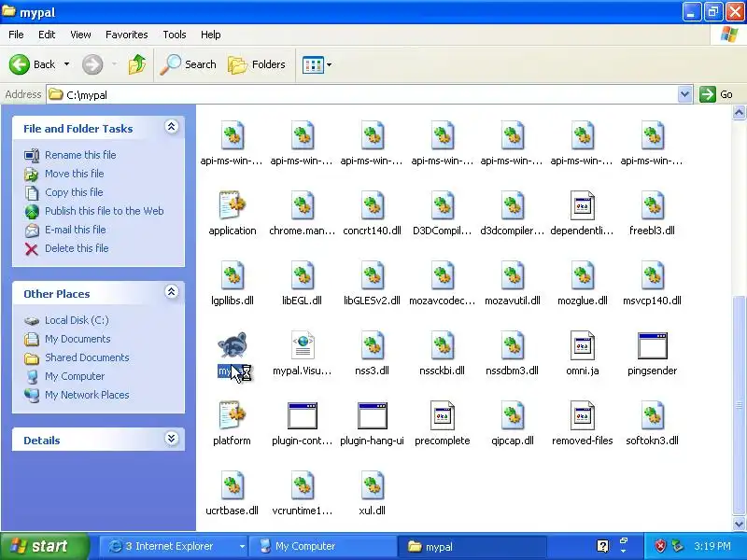
Task: Open the View menu
Action: click(80, 35)
